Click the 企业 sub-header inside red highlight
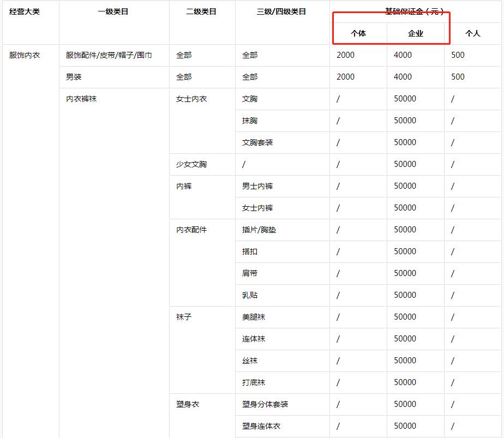504x438 pixels. coord(416,34)
